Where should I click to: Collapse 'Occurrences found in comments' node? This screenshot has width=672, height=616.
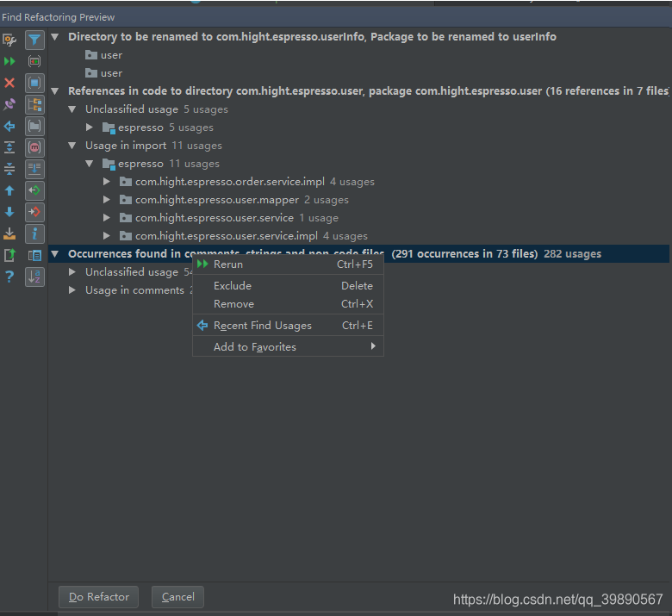pos(55,254)
